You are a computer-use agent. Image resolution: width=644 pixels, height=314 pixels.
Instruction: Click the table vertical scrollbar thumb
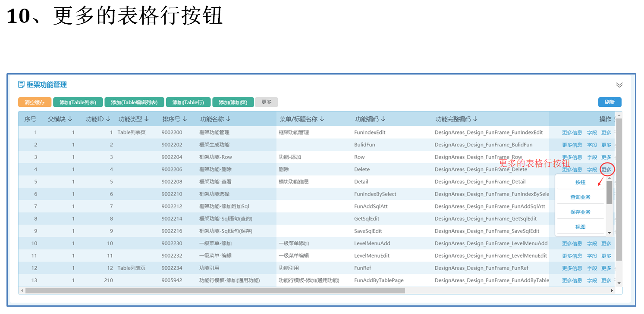pyautogui.click(x=619, y=190)
